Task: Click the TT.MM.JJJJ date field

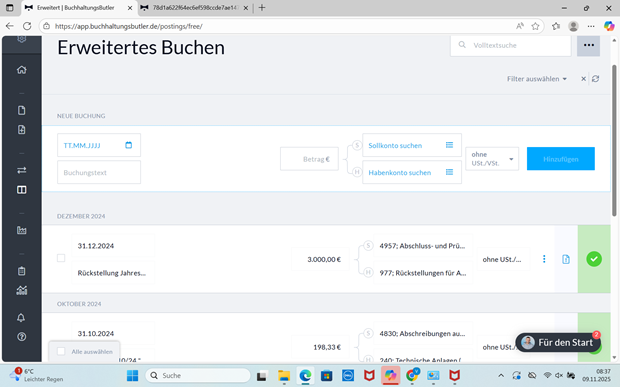Action: (x=99, y=145)
